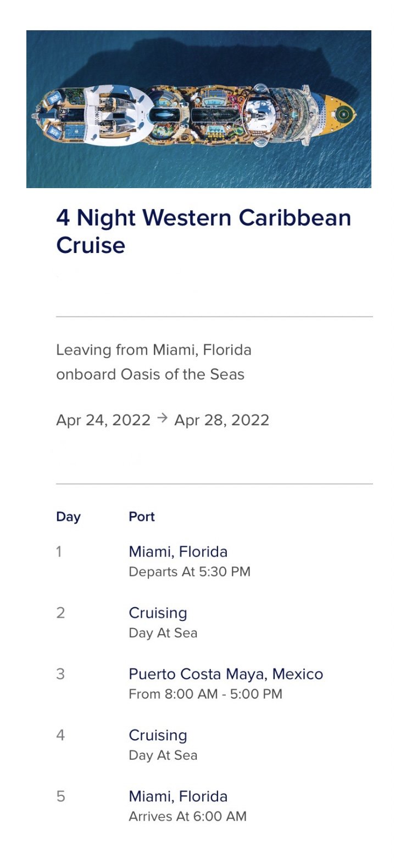Select the Apr 28, 2022 return date

(x=221, y=420)
